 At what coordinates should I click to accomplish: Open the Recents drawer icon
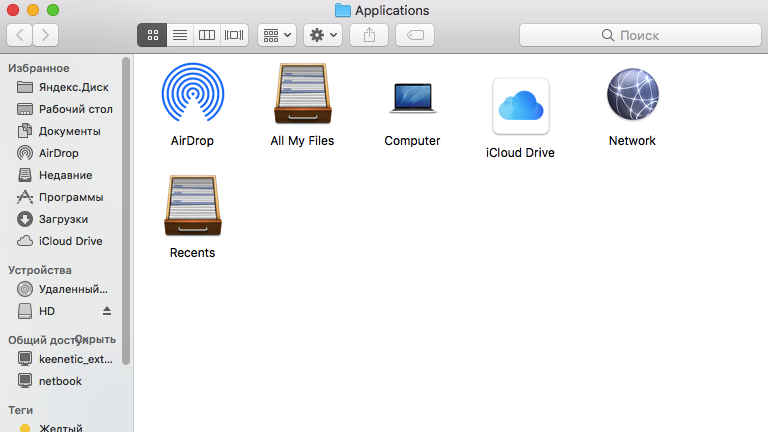coord(193,205)
